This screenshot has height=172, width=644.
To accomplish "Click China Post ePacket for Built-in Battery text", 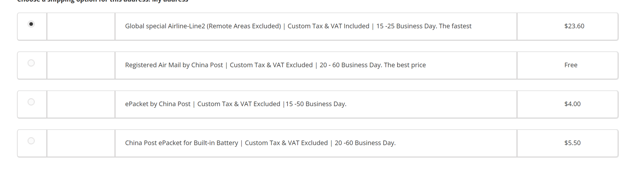I will point(181,143).
